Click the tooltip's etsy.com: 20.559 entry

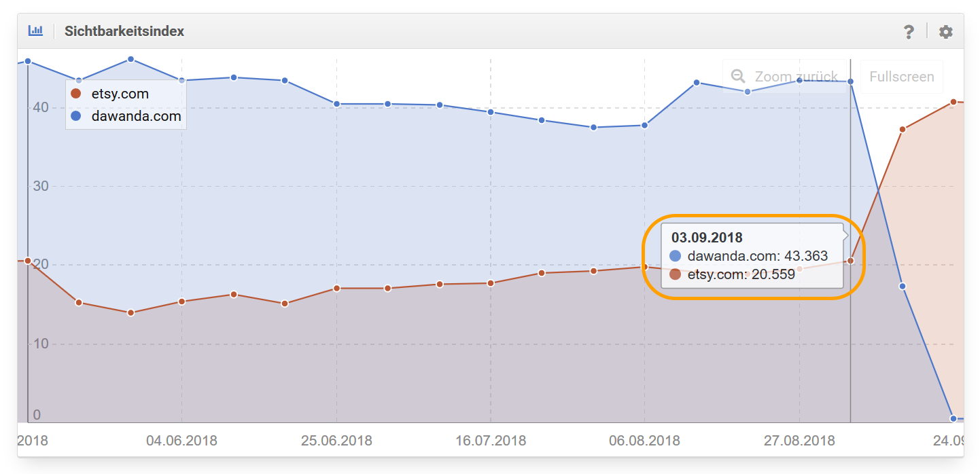tap(741, 274)
